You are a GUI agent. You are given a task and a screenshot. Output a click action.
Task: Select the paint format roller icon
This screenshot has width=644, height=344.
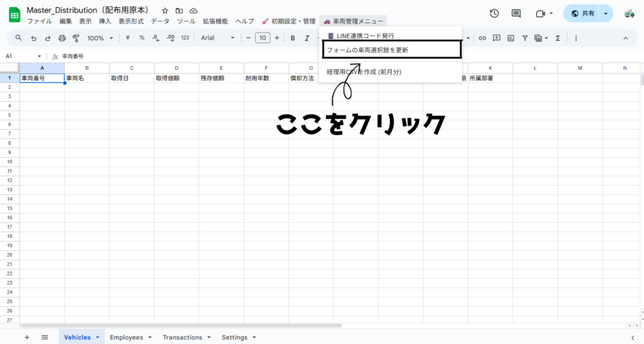[x=76, y=38]
